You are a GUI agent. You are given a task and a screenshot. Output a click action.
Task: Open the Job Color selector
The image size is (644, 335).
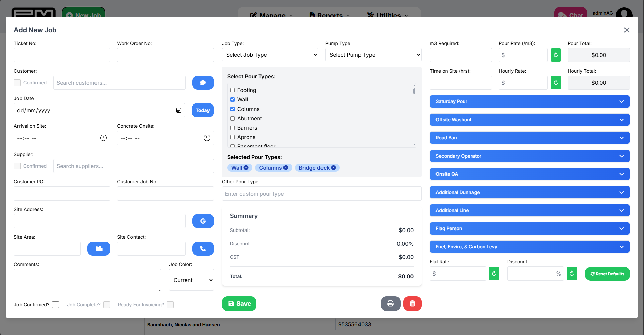point(192,280)
